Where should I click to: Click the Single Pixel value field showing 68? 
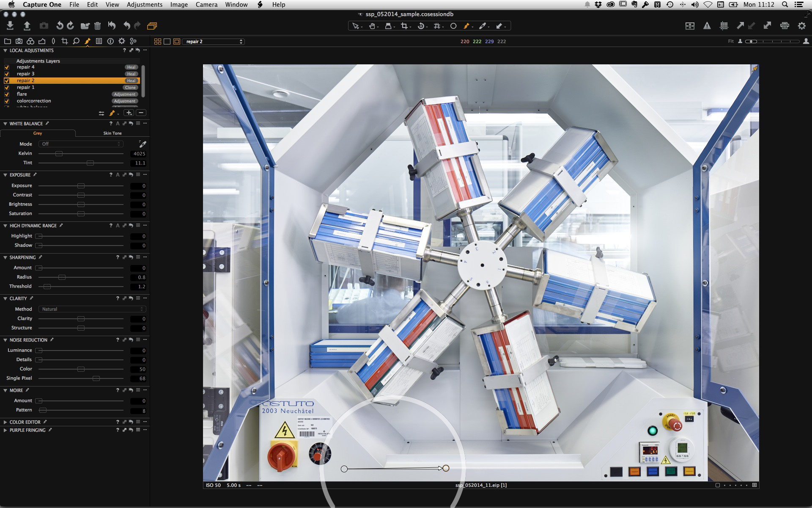(138, 378)
